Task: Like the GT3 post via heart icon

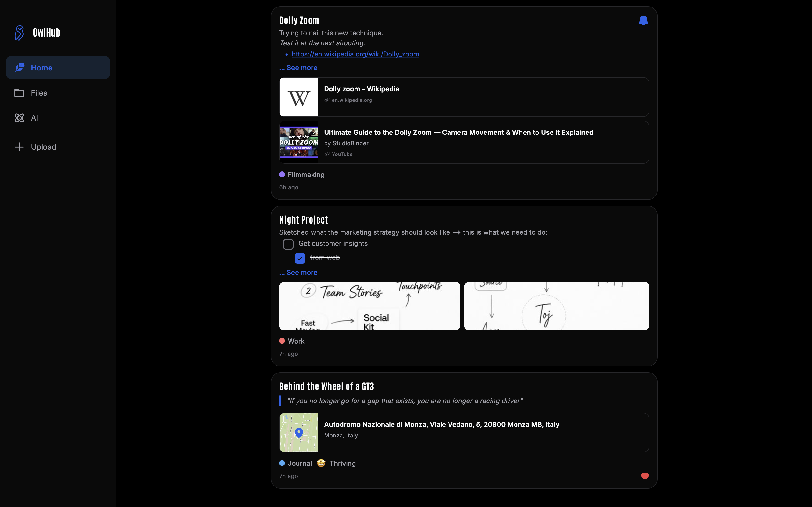Action: point(645,476)
